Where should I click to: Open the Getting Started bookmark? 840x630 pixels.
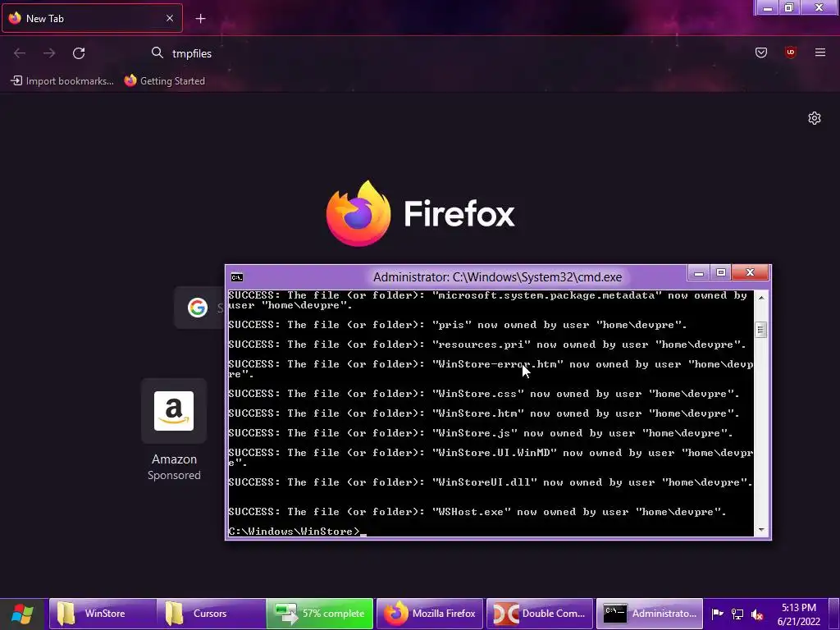pyautogui.click(x=164, y=81)
